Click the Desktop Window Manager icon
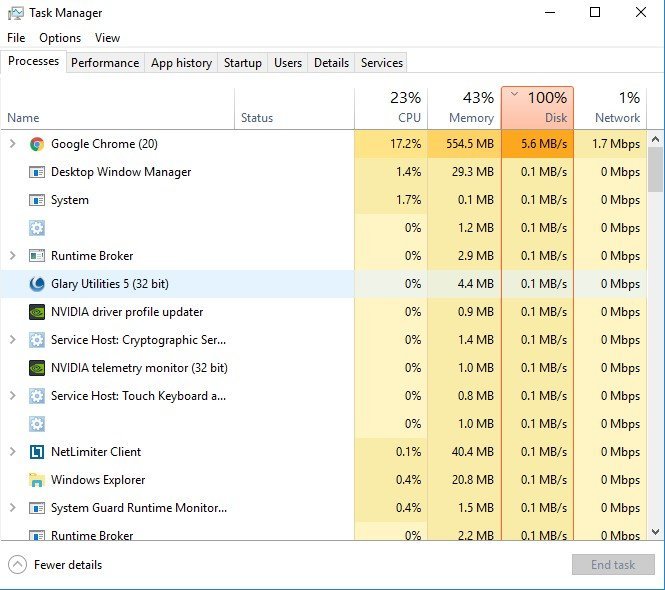Image resolution: width=665 pixels, height=590 pixels. [37, 172]
